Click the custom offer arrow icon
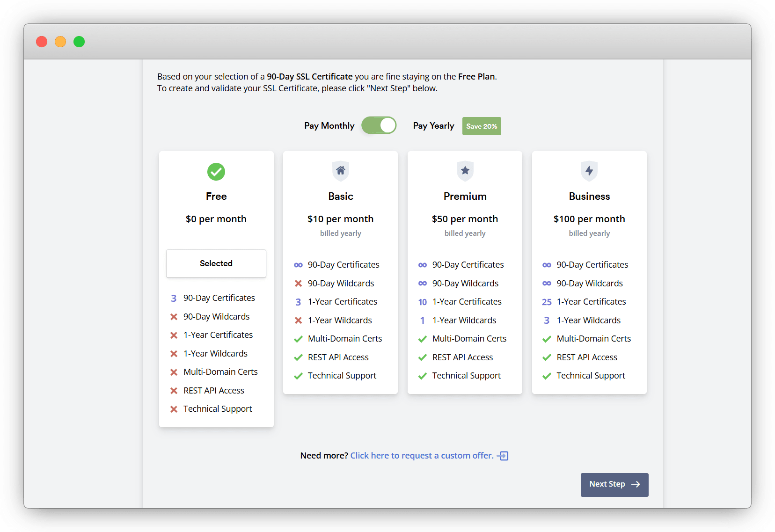Viewport: 775px width, 532px height. (x=503, y=456)
